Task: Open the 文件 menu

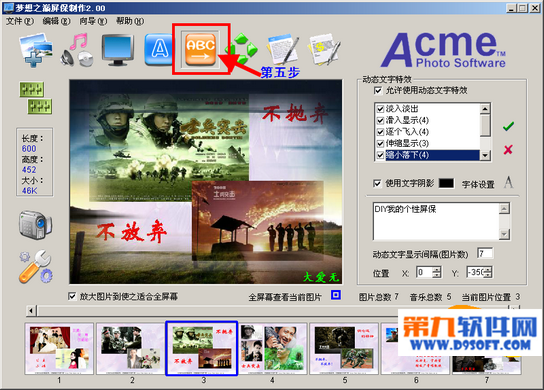Action: click(20, 21)
